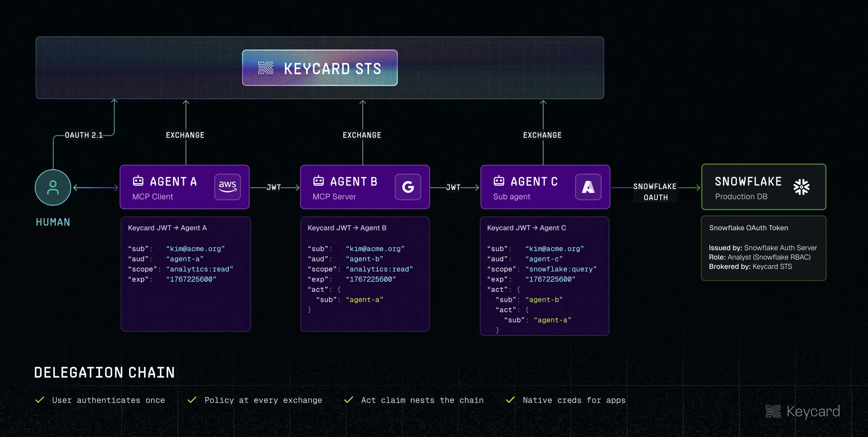Click JWT label between Agent A and B
The width and height of the screenshot is (868, 437).
click(274, 187)
